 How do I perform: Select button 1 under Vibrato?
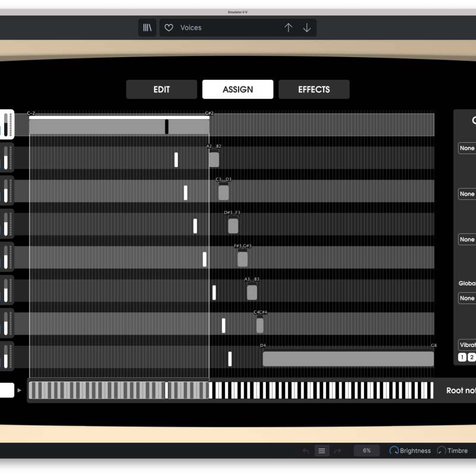click(462, 358)
